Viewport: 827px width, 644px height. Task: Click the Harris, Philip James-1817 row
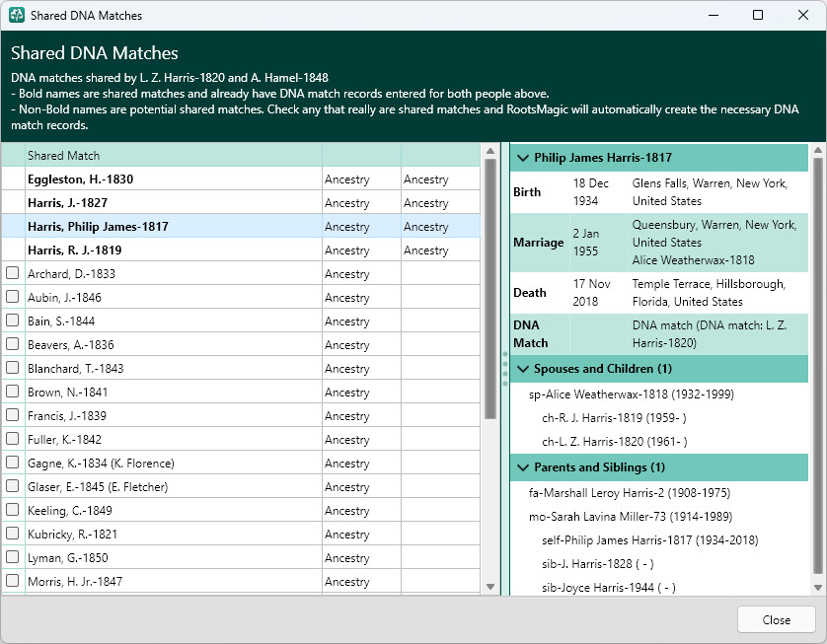pos(241,227)
